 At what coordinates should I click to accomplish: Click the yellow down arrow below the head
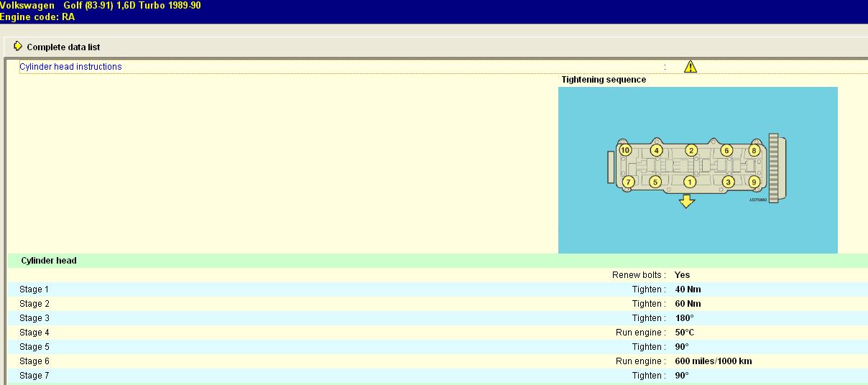(687, 202)
